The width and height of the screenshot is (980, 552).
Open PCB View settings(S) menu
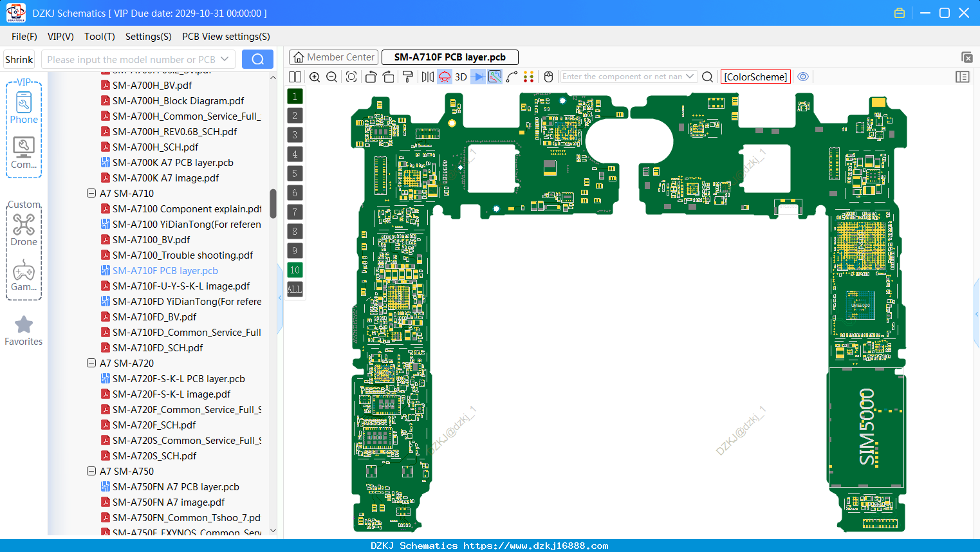click(x=226, y=37)
